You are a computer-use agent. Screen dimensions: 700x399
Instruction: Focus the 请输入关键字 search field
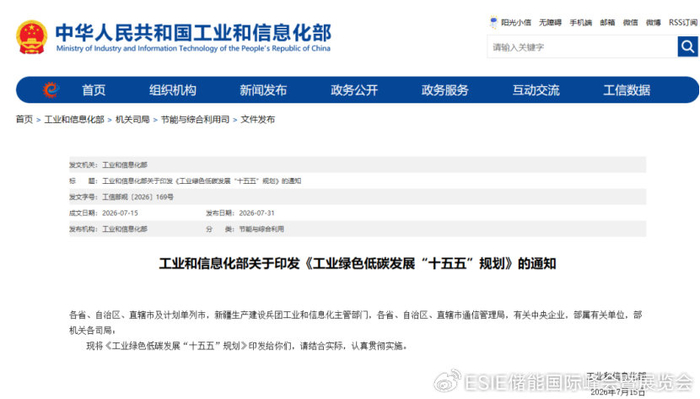point(582,47)
